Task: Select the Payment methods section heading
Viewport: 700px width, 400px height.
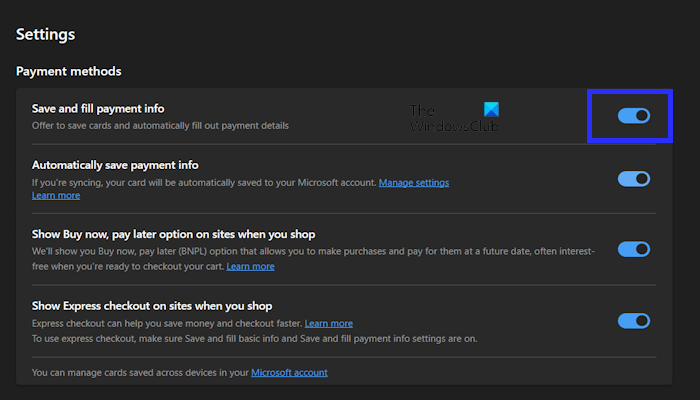Action: point(69,71)
